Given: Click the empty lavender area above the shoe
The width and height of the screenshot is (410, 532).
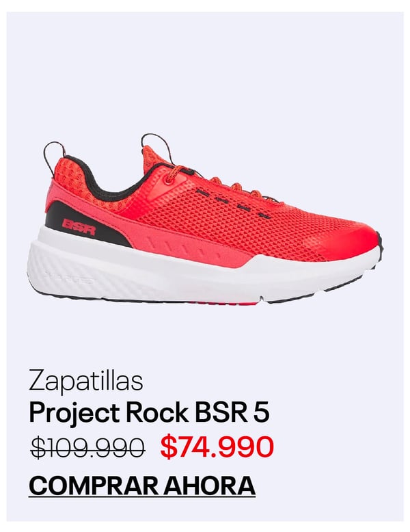Looking at the screenshot, I should tap(205, 68).
